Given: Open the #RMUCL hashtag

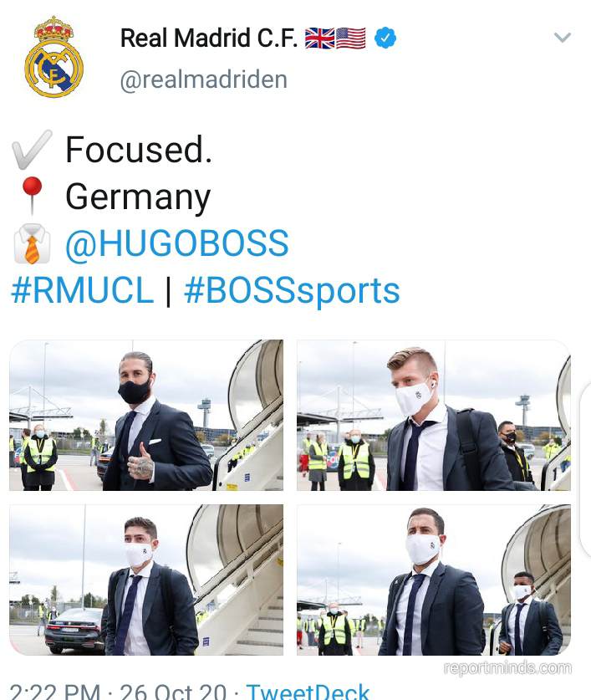Looking at the screenshot, I should [83, 291].
